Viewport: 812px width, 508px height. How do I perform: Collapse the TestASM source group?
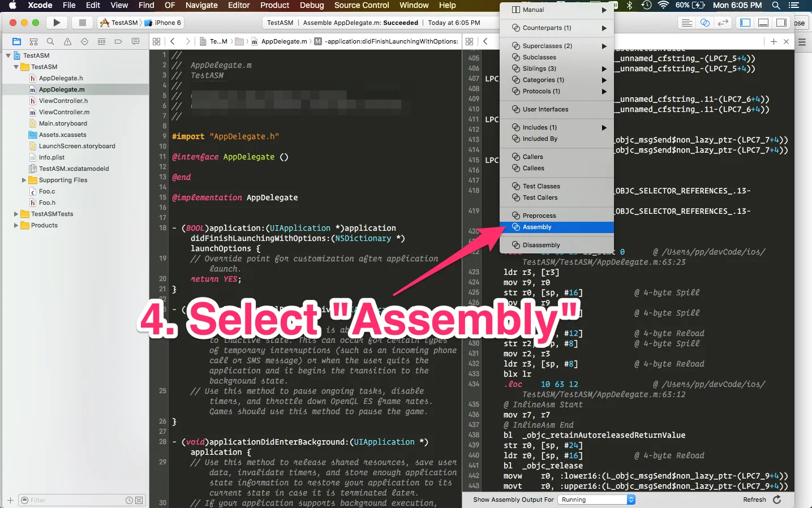pyautogui.click(x=16, y=67)
